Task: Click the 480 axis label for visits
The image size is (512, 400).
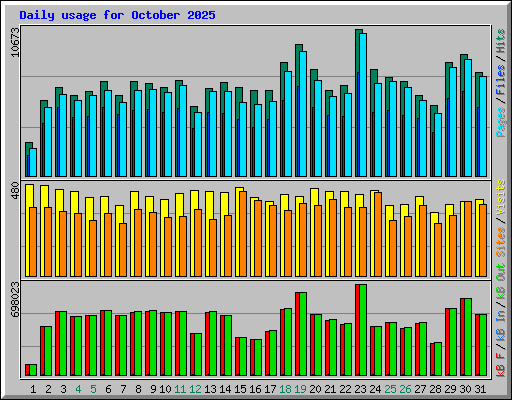Action: pos(15,191)
